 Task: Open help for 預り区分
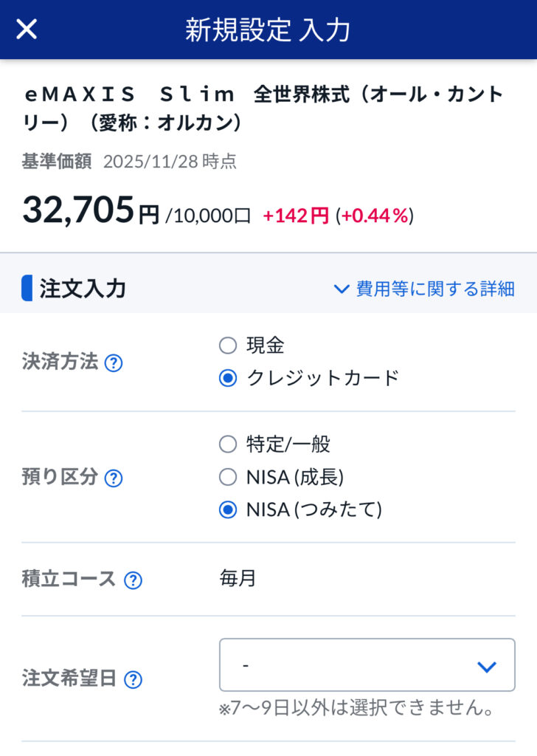coord(113,478)
